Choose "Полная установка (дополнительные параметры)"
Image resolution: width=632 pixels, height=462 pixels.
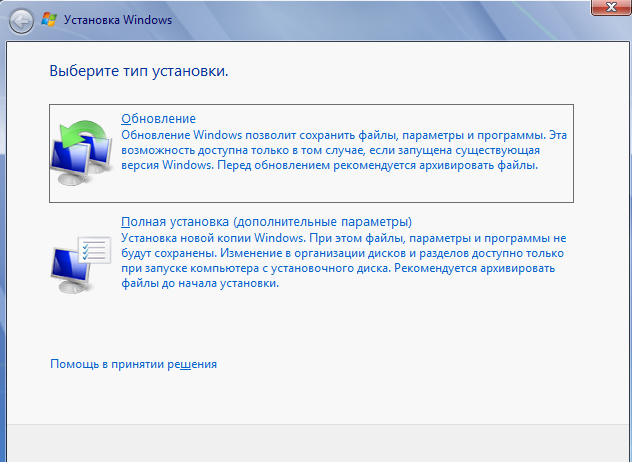(x=266, y=222)
